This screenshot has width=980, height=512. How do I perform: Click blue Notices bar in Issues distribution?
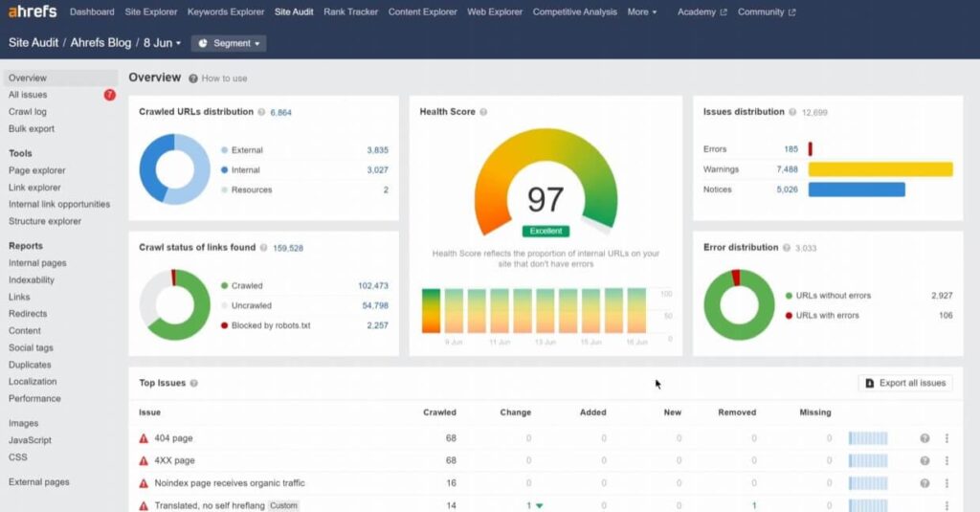(x=857, y=189)
